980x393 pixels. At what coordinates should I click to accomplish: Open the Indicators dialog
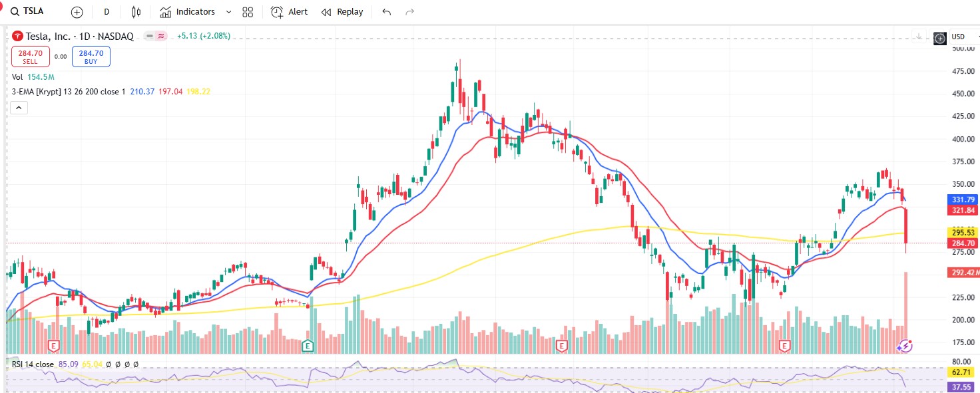[x=187, y=12]
